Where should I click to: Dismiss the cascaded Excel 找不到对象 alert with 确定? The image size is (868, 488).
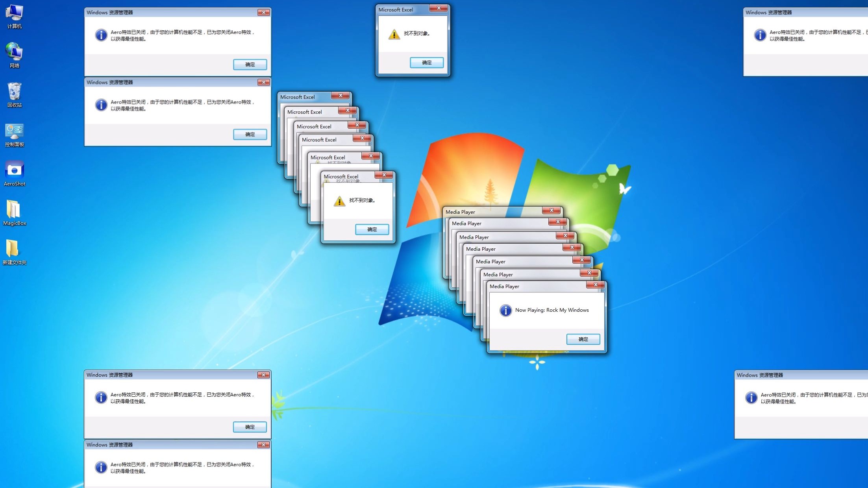pos(372,229)
